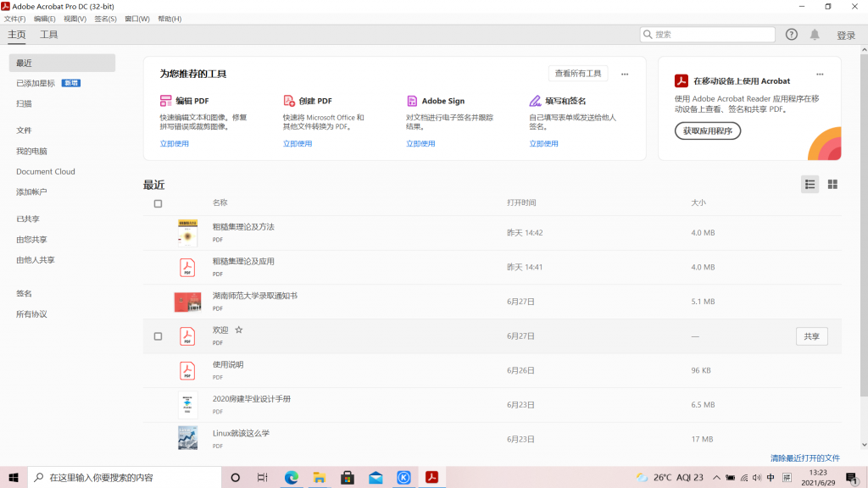This screenshot has height=488, width=868.
Task: Click the vertical scrollbar thumb
Action: tap(864, 224)
